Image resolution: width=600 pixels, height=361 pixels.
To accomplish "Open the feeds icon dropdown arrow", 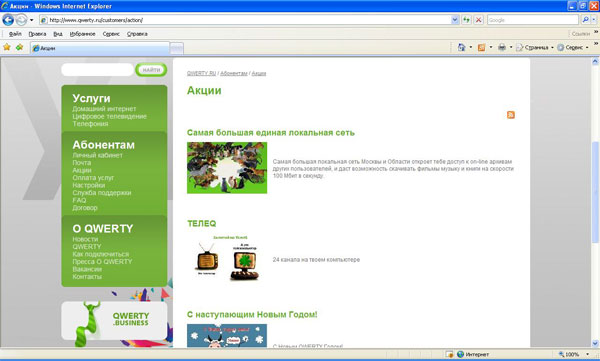I will click(x=491, y=47).
